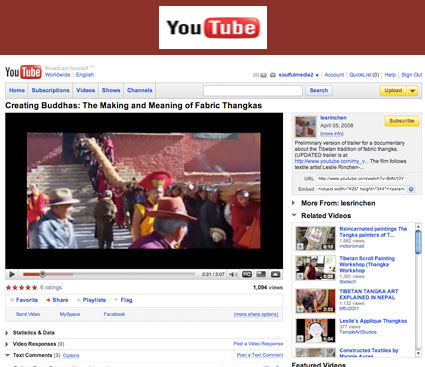Image resolution: width=425 pixels, height=367 pixels.
Task: Click the icon left of soulfulmedia2
Action: pos(273,75)
